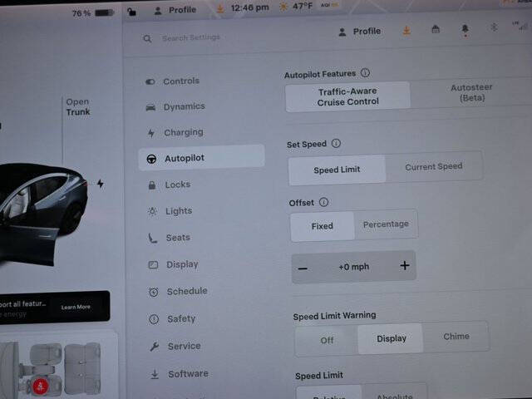Show Offset info icon

[323, 203]
